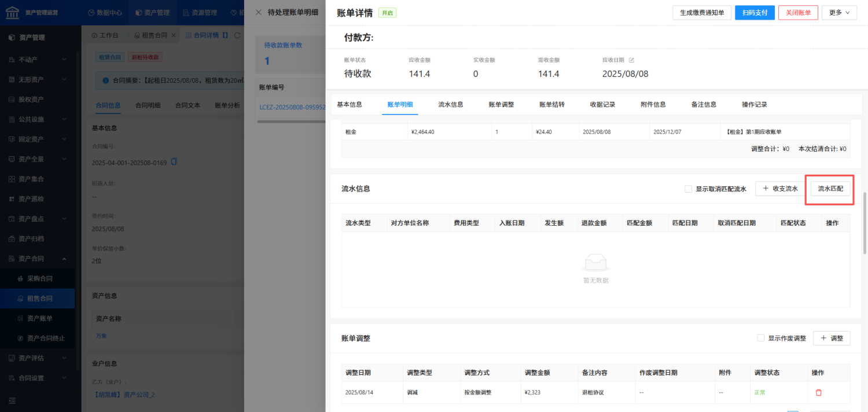868x412 pixels.
Task: Switch to the 附件信息 tab
Action: [653, 105]
